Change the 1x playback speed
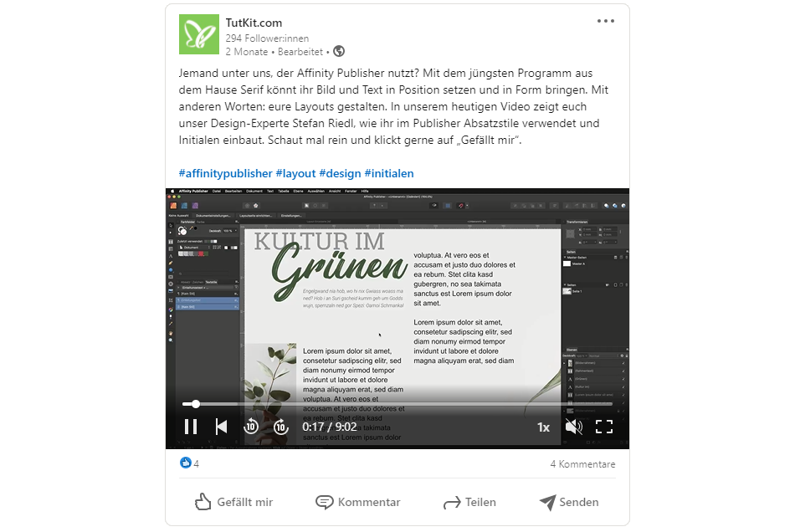 pyautogui.click(x=543, y=427)
